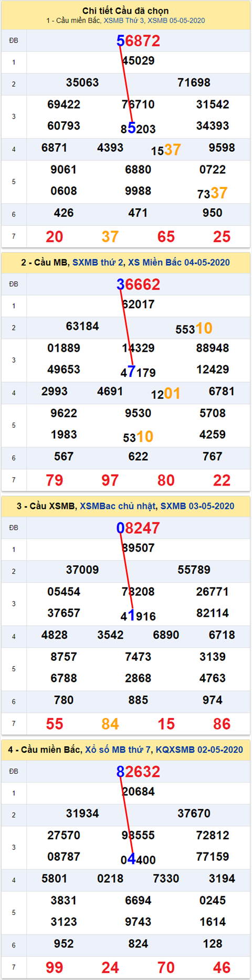This screenshot has width=252, height=980.
Task: Select fourth prize number 0218
Action: (110, 879)
